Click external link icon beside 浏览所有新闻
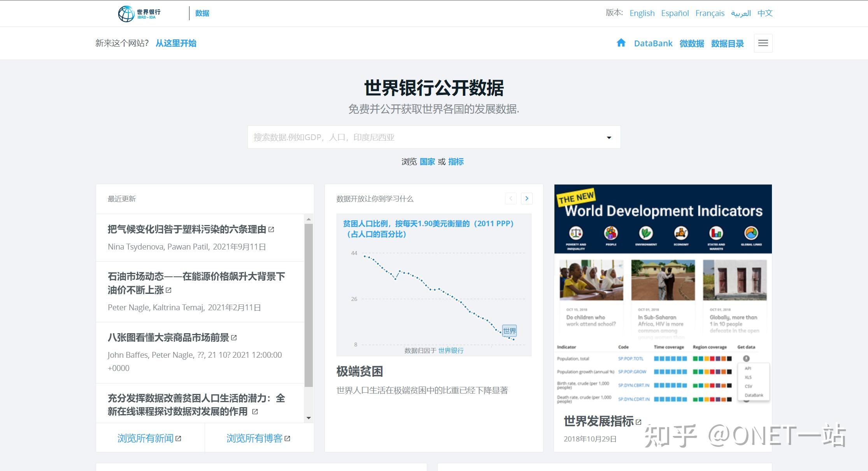Screen dimensions: 868x471 coord(178,438)
